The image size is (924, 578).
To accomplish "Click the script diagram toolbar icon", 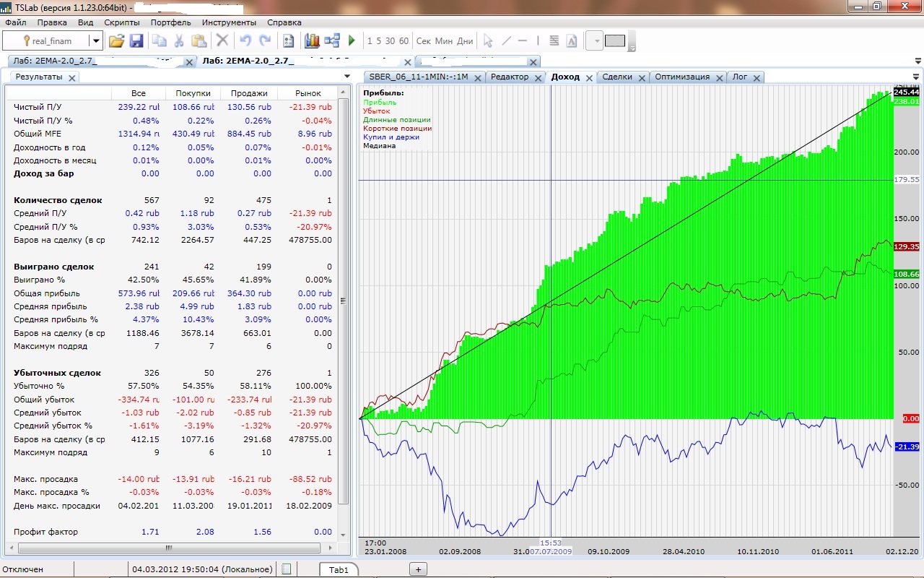I will pos(332,41).
